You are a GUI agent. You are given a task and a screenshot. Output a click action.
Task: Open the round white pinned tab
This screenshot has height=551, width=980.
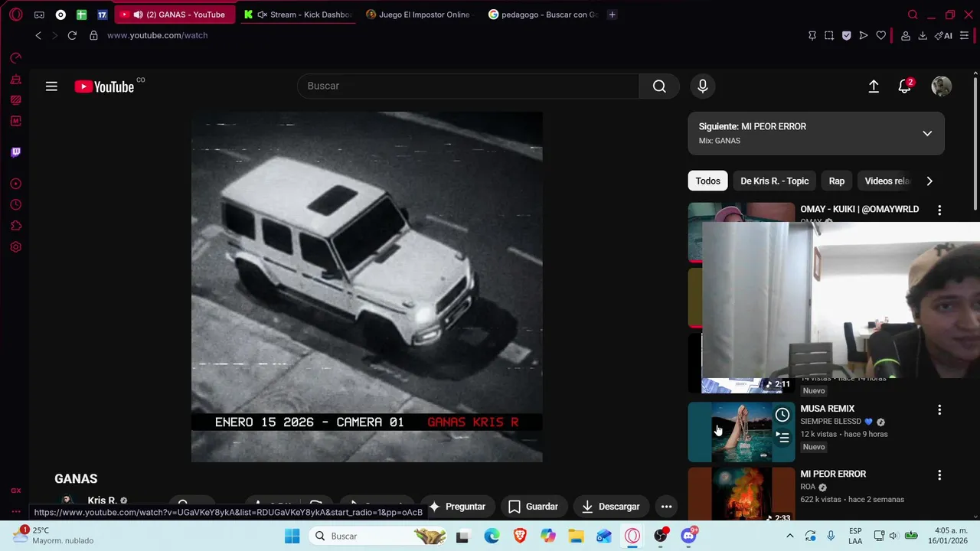[60, 15]
